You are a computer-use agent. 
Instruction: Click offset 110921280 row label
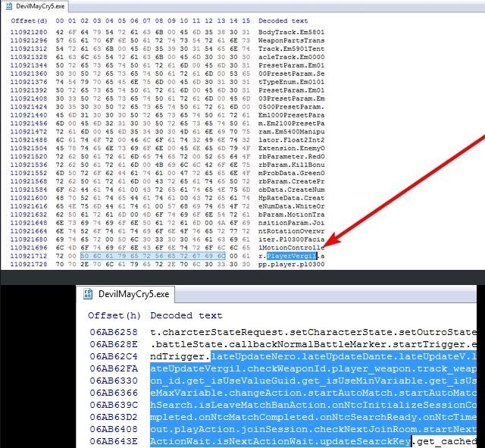pos(29,32)
